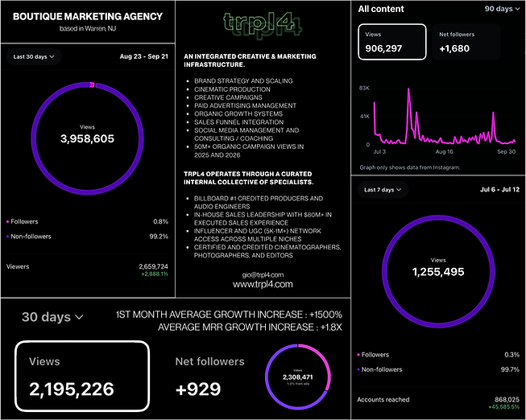This screenshot has height=420, width=526.
Task: Click the 41K y-axis label
Action: point(365,117)
